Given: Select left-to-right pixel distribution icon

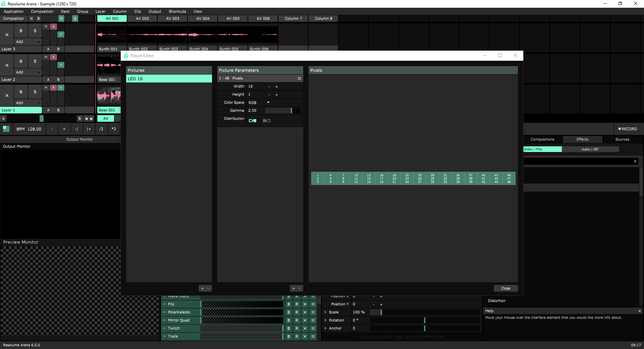Looking at the screenshot, I should (x=253, y=120).
